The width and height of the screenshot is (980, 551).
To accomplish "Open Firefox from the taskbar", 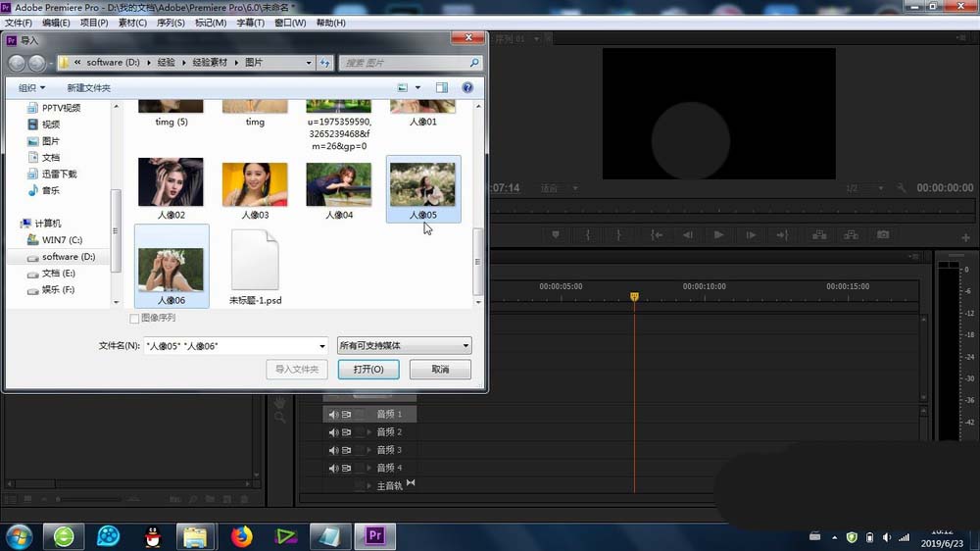I will point(242,536).
